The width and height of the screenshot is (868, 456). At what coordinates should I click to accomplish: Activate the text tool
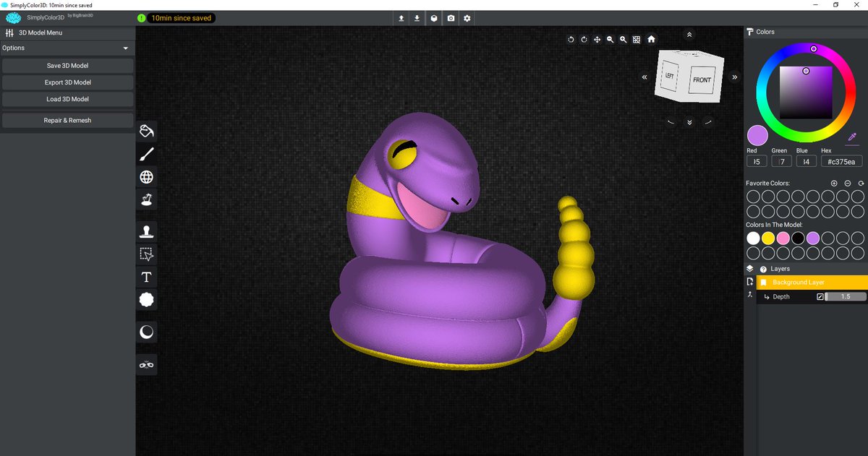point(146,277)
